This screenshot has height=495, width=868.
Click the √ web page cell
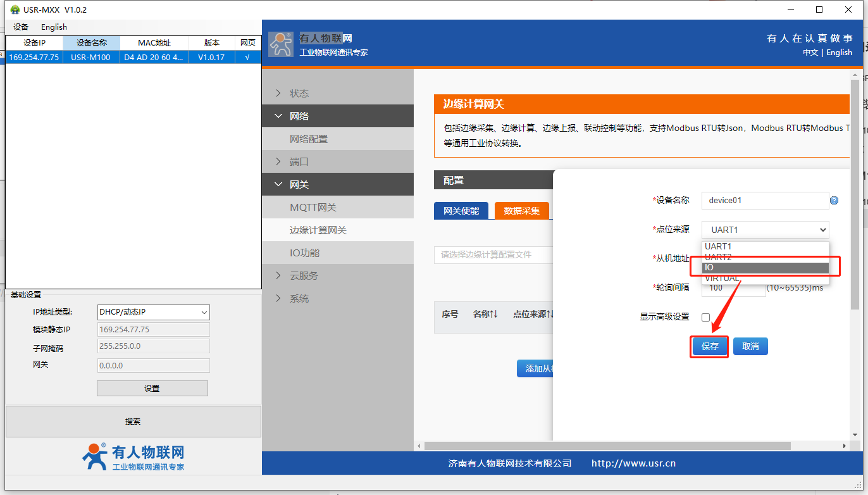point(247,57)
